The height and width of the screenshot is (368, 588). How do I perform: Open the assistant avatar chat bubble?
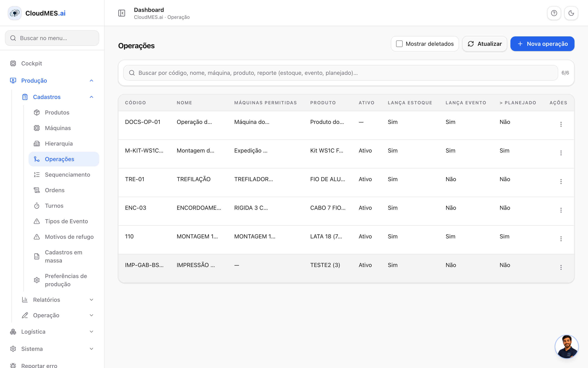point(567,347)
